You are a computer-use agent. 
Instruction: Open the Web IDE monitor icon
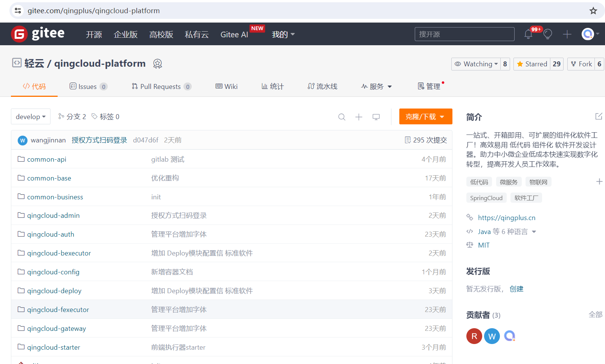click(x=376, y=117)
